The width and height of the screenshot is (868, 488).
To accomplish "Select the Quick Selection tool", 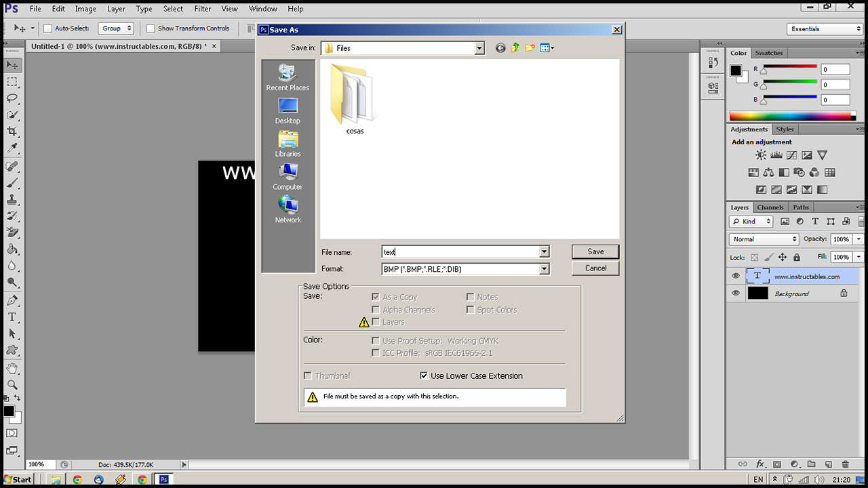I will coord(12,115).
